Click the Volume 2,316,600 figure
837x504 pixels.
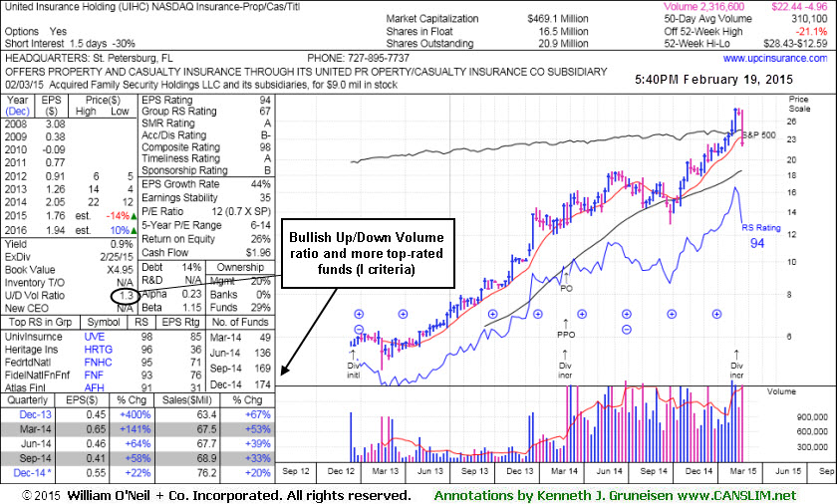point(703,6)
